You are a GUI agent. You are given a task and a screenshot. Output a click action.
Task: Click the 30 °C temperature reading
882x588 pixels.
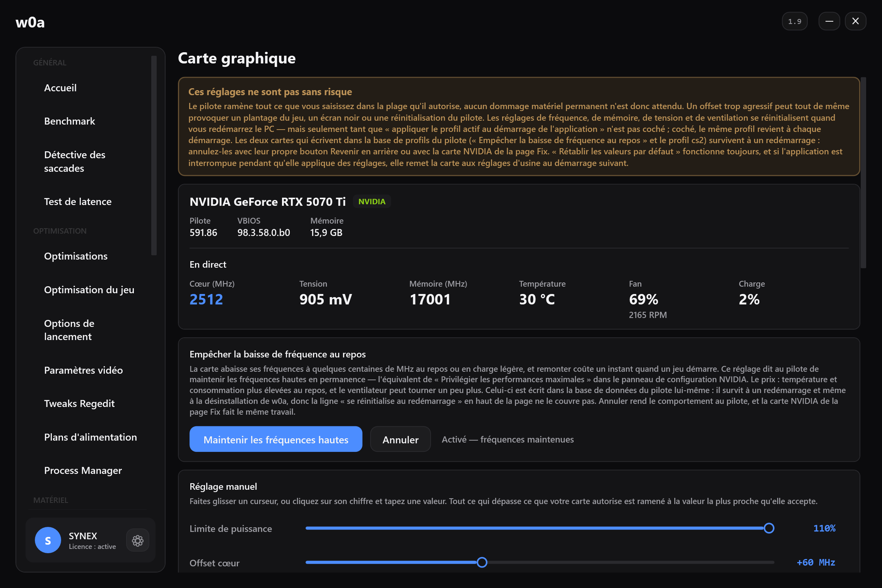[x=537, y=299]
